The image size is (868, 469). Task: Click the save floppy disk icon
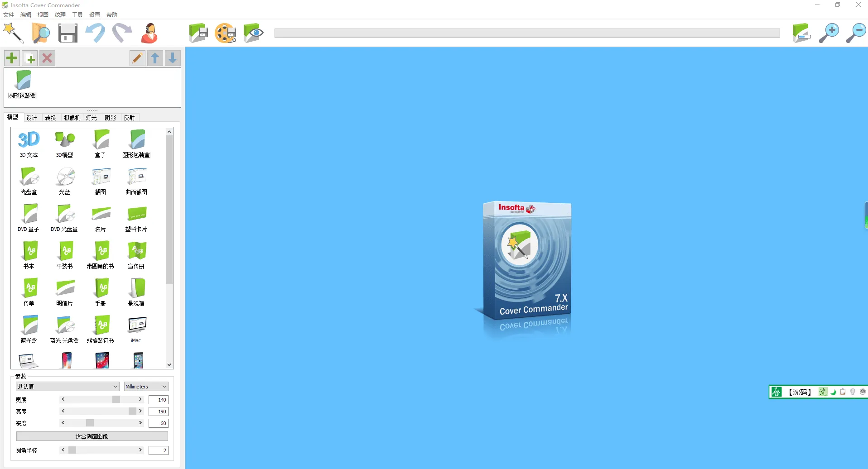pyautogui.click(x=68, y=33)
